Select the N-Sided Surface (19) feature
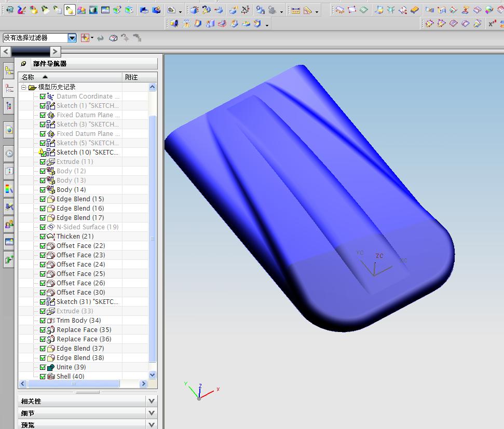This screenshot has width=504, height=429. coord(87,227)
